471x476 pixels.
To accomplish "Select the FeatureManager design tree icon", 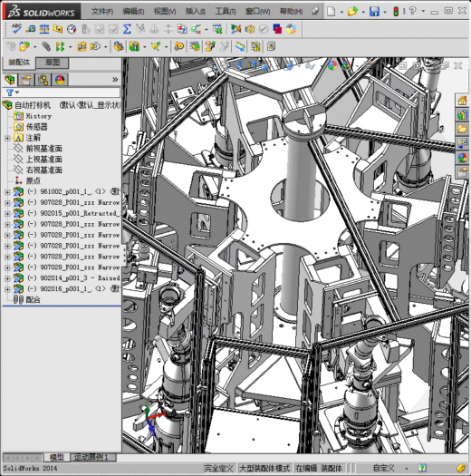I will pyautogui.click(x=10, y=80).
